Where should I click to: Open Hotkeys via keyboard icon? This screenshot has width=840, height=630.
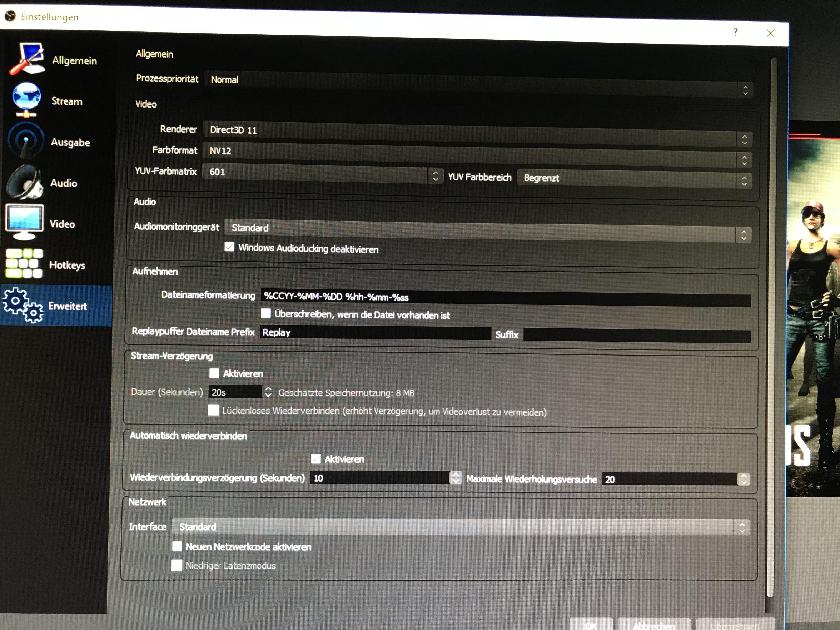click(x=24, y=264)
